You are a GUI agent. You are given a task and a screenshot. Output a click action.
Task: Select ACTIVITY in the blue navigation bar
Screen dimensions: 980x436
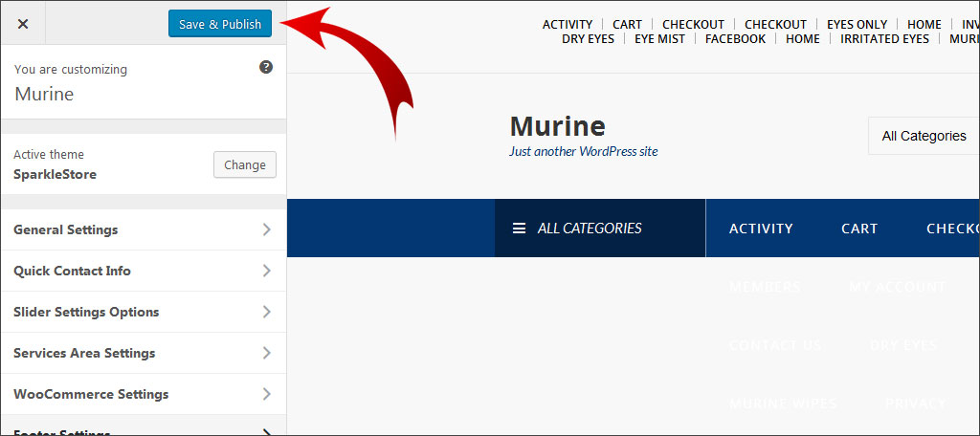point(761,229)
